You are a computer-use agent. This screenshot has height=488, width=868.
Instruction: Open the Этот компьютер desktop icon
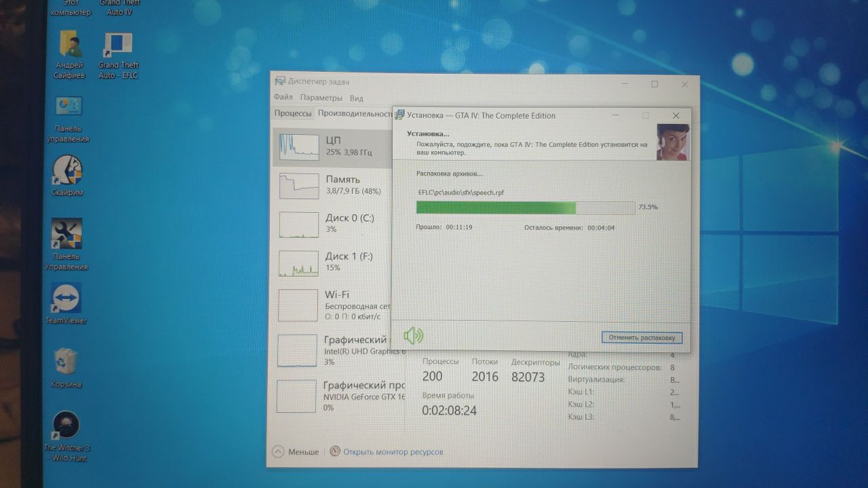pos(71,8)
